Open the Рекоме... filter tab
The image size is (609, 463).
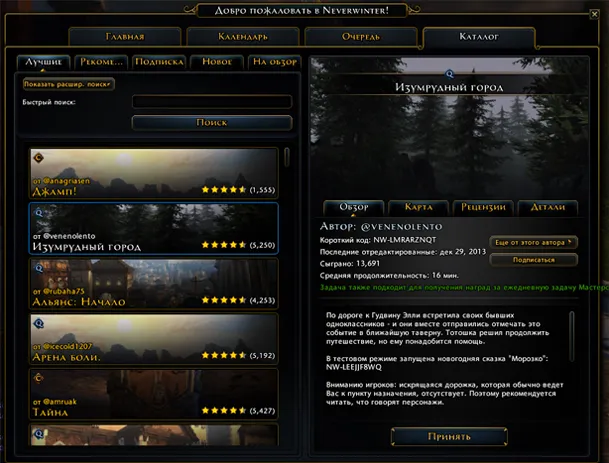(x=101, y=62)
